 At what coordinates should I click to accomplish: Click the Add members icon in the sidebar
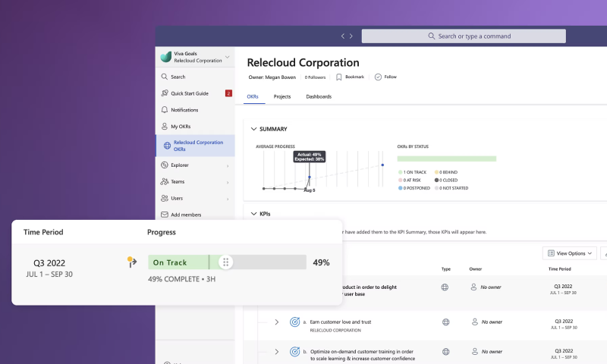[x=165, y=215]
